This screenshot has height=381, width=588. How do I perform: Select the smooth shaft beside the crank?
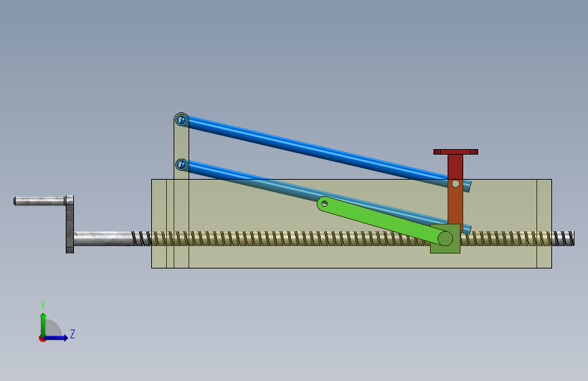(103, 239)
